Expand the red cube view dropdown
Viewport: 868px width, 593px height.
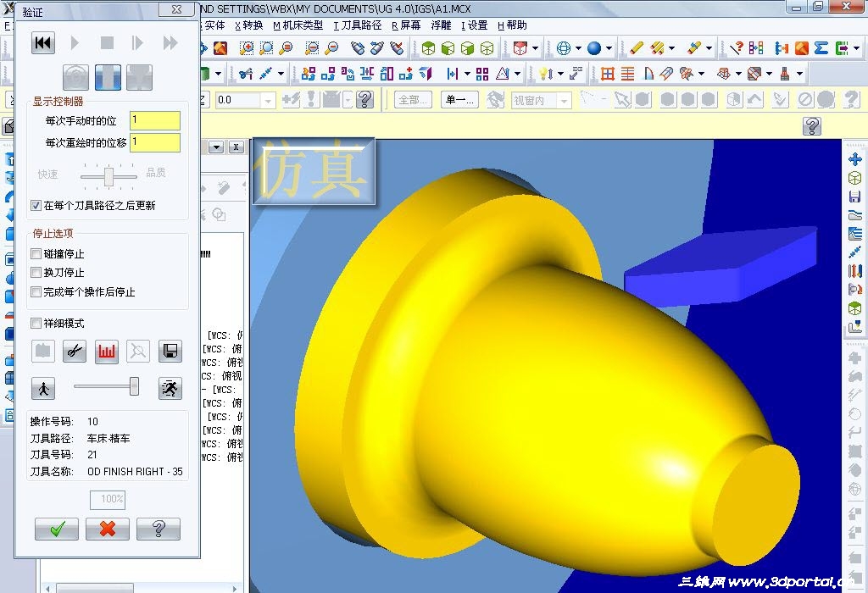point(536,48)
